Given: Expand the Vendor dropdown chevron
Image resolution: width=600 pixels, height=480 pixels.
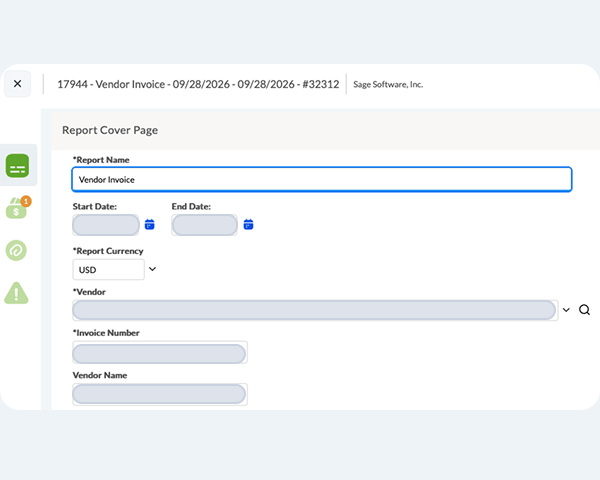Looking at the screenshot, I should click(566, 310).
